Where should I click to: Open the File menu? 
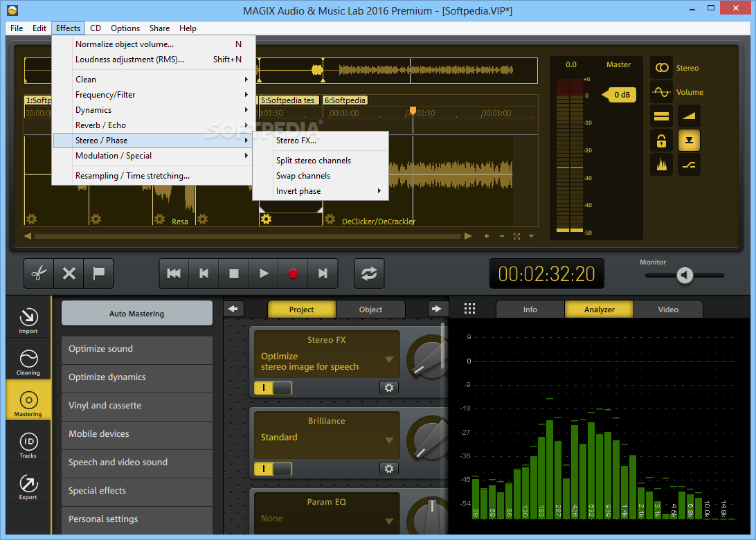[17, 28]
